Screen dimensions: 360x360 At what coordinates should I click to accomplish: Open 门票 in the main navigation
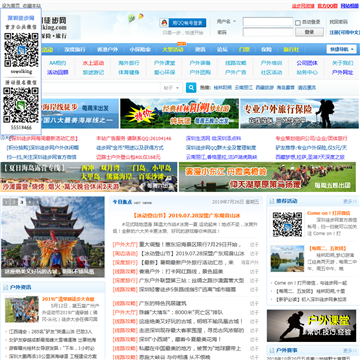pyautogui.click(x=244, y=50)
